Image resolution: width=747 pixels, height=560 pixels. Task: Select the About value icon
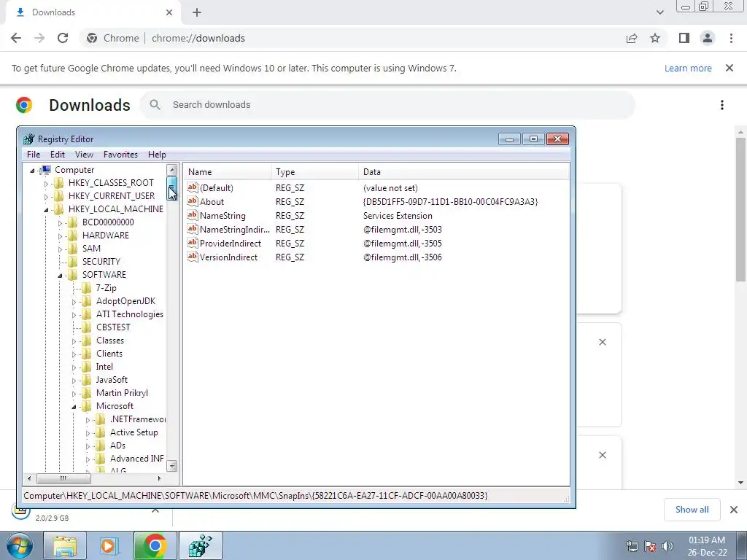point(193,201)
